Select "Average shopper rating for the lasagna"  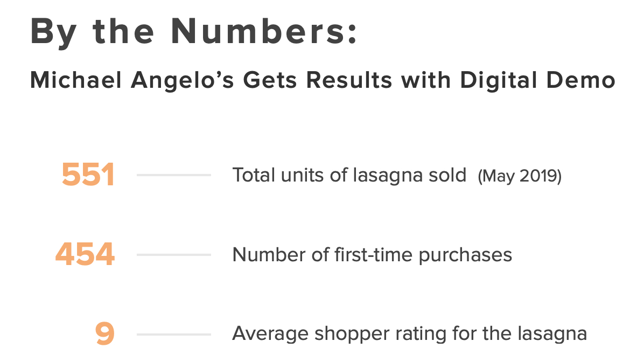[x=409, y=333]
